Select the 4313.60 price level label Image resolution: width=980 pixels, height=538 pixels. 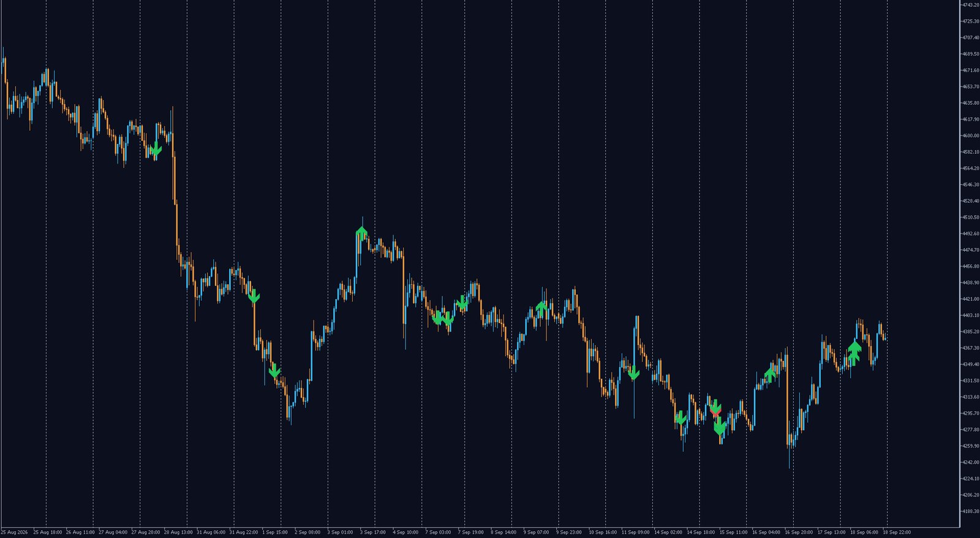click(971, 397)
